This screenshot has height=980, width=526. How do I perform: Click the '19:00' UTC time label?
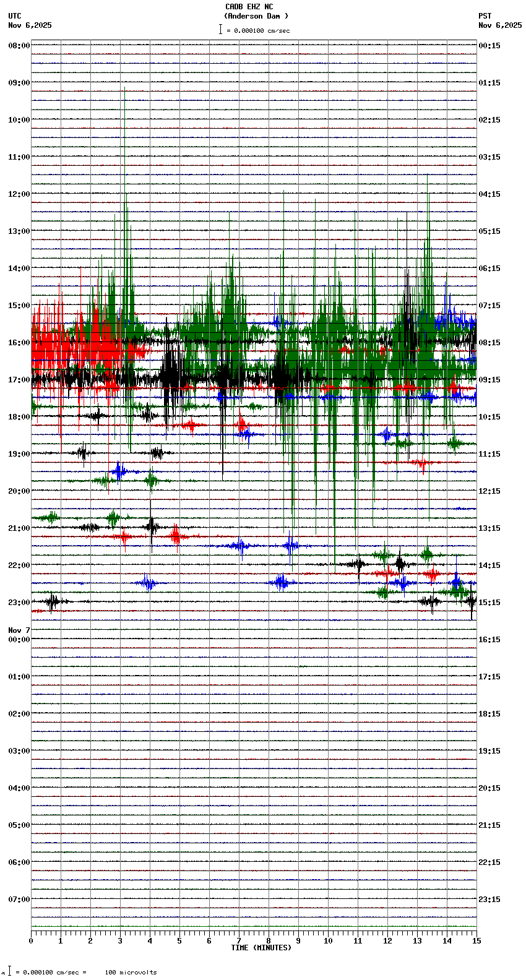[x=19, y=454]
